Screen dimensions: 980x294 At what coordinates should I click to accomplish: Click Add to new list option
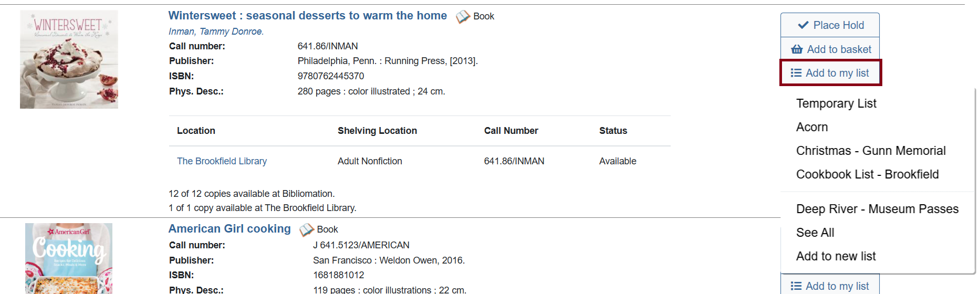[x=836, y=256]
